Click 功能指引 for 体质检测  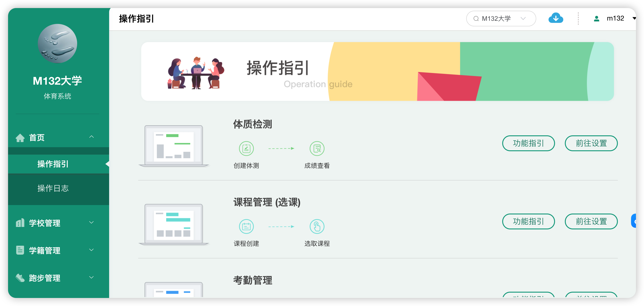[x=528, y=143]
